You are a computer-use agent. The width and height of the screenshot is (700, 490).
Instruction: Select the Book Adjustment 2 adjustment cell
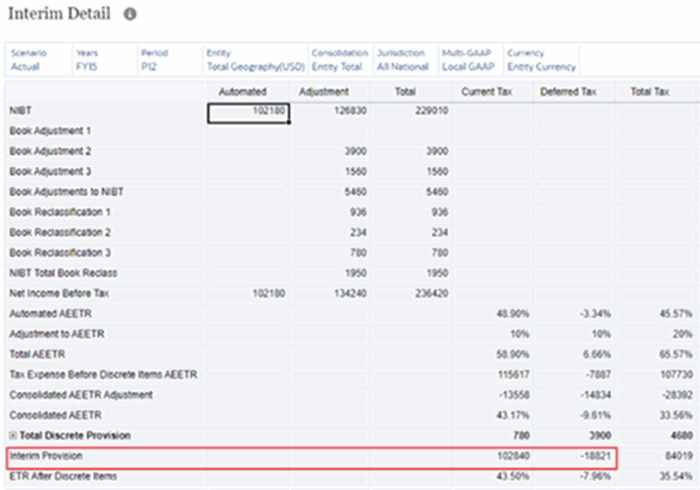[330, 151]
